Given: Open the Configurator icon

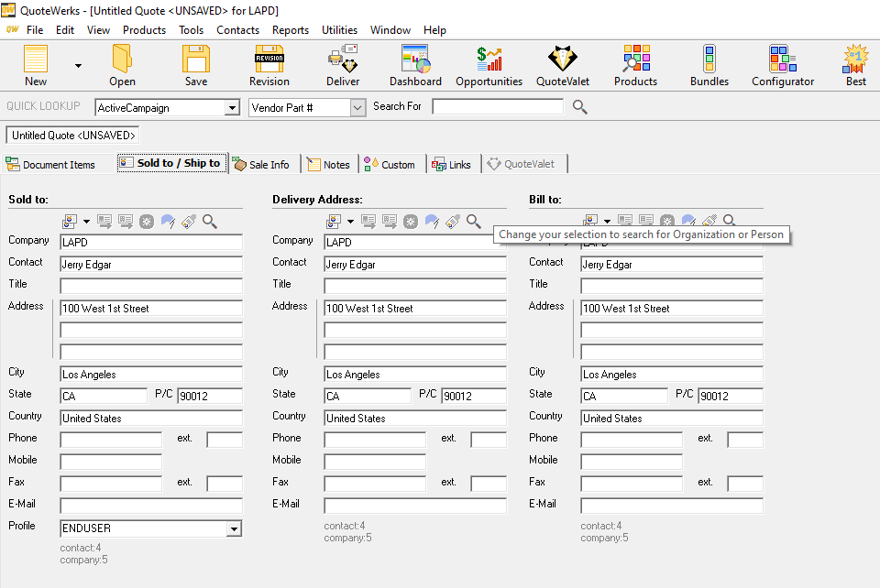Looking at the screenshot, I should click(782, 65).
